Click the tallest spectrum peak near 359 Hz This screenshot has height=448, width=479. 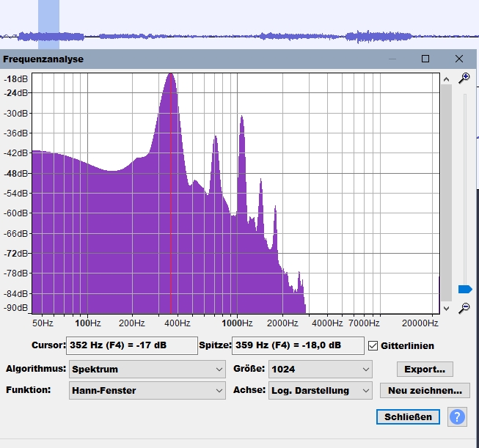171,77
